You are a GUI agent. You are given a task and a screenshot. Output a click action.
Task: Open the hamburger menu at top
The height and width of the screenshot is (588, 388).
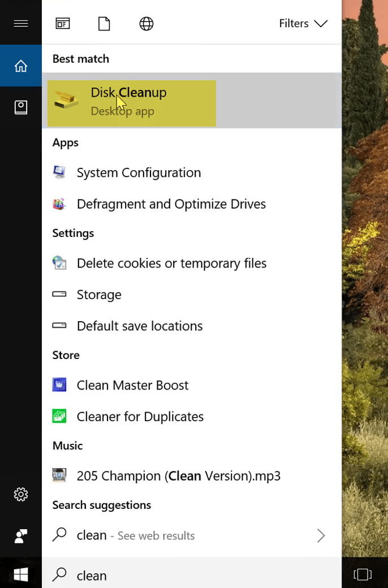(20, 24)
